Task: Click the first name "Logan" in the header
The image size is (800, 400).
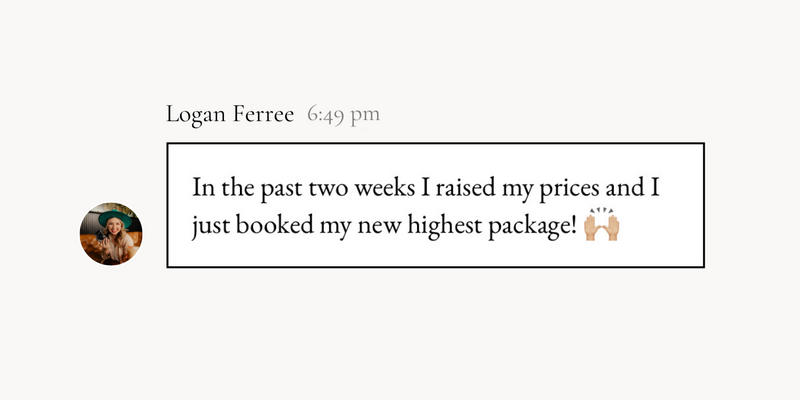Action: 196,116
